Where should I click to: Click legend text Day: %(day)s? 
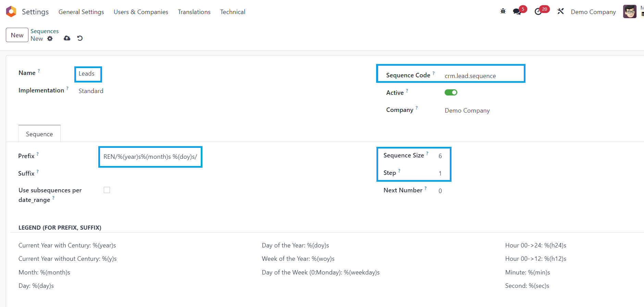[x=36, y=286]
